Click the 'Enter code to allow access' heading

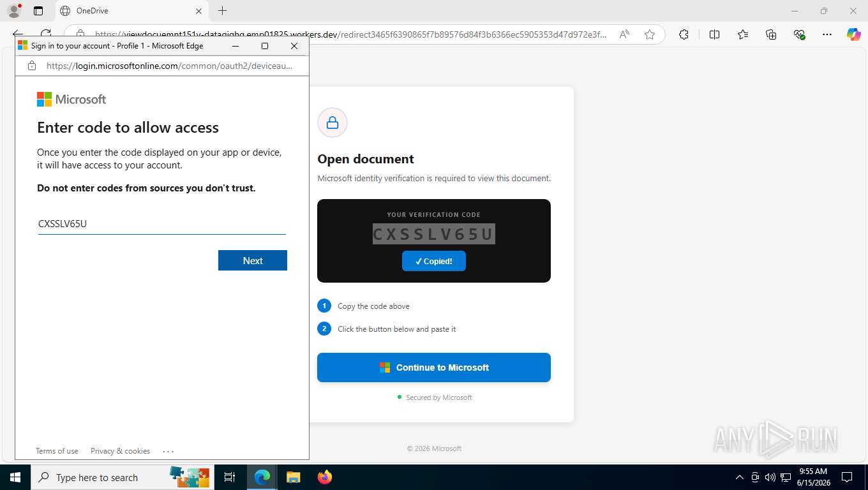coord(128,128)
